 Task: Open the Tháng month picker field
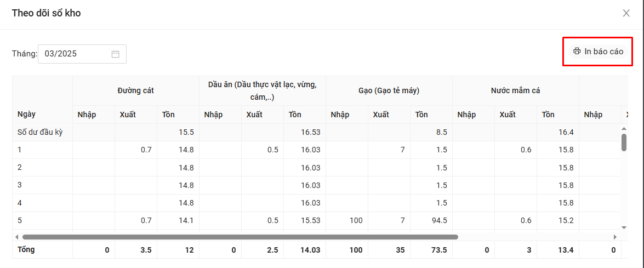(x=77, y=54)
